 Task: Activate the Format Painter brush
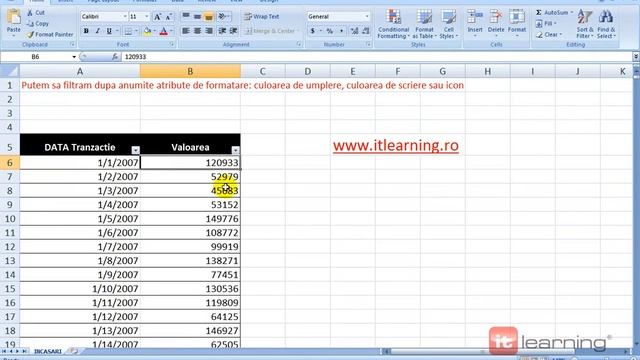(50, 35)
